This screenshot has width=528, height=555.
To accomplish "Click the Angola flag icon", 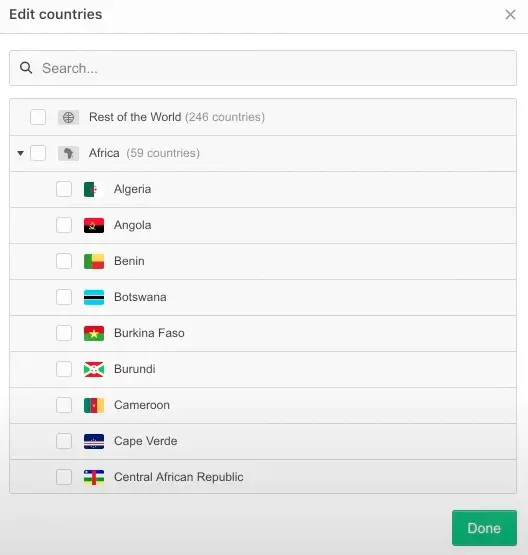I will click(94, 225).
